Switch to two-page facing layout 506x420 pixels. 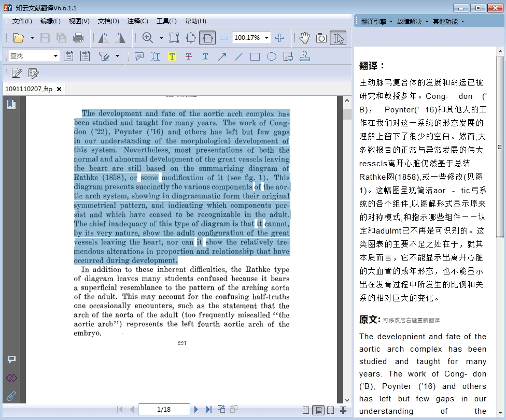click(331, 410)
